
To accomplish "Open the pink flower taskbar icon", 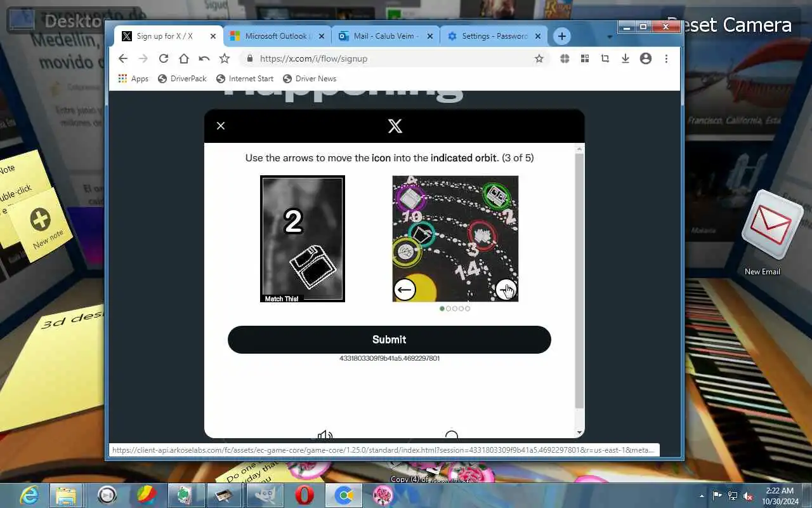I will tap(383, 495).
